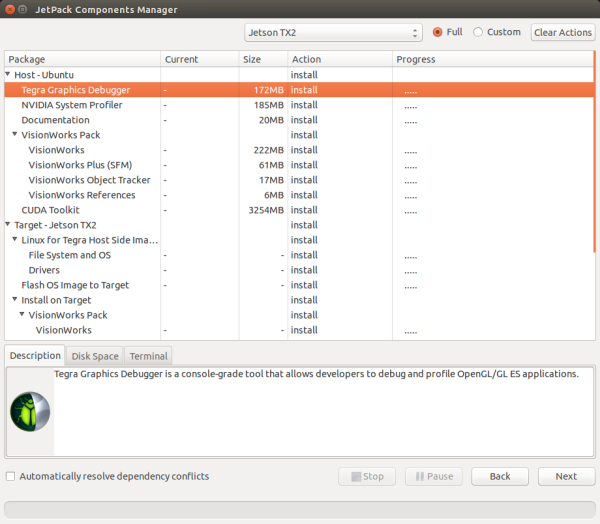The height and width of the screenshot is (524, 600).
Task: Select the Full installation radio button
Action: pyautogui.click(x=438, y=32)
